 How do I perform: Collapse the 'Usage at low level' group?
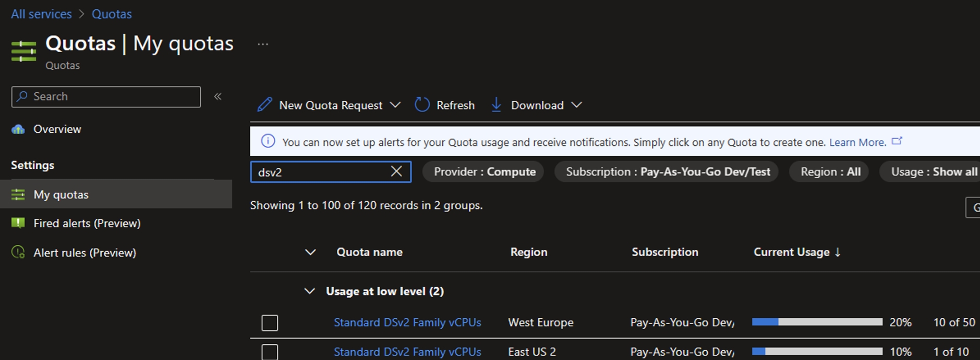[x=310, y=291]
